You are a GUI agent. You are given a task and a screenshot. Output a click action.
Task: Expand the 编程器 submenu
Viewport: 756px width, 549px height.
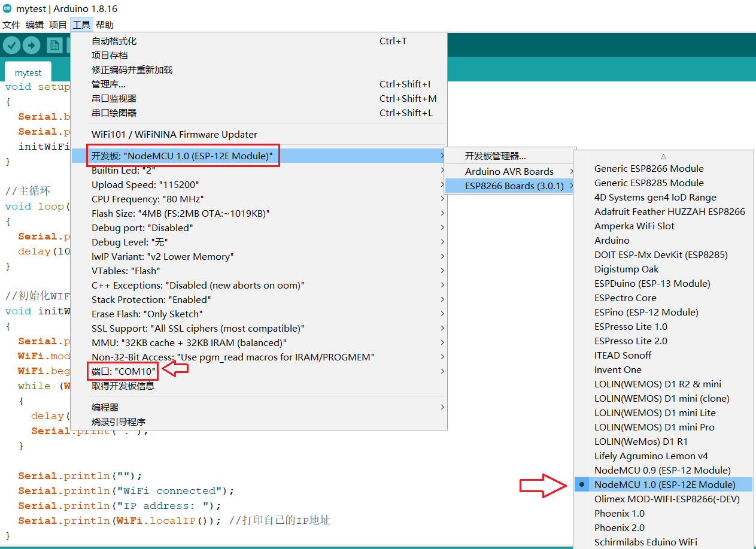259,408
